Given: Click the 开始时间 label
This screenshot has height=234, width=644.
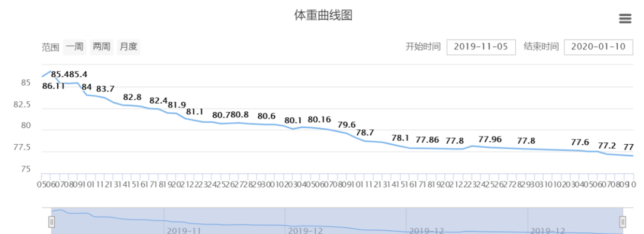Looking at the screenshot, I should tap(423, 46).
